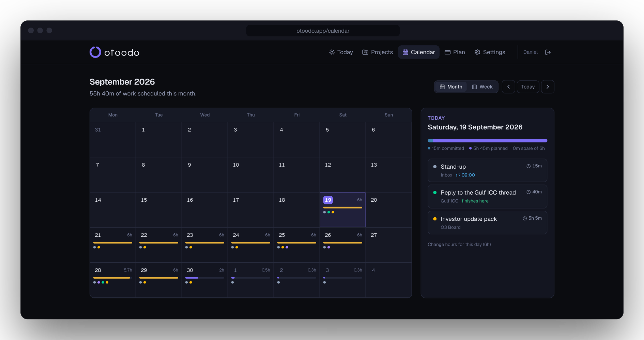
Task: Open the Stand-up task card
Action: click(488, 170)
